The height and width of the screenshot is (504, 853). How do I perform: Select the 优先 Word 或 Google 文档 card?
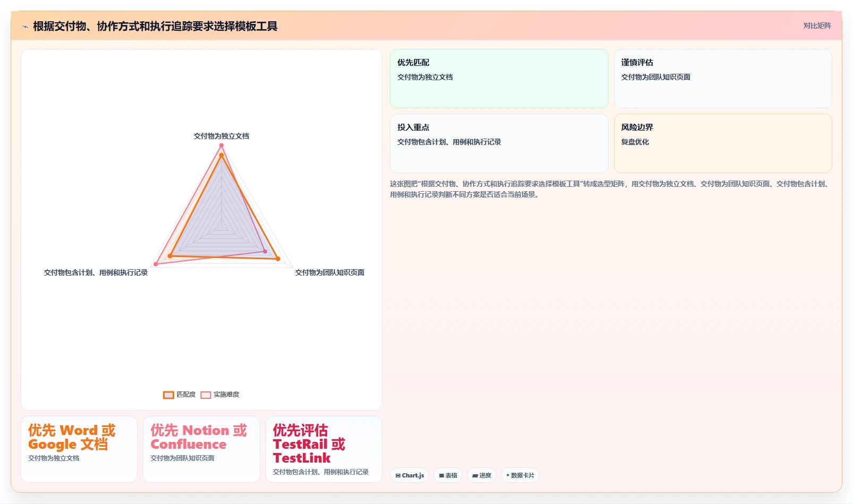[79, 449]
